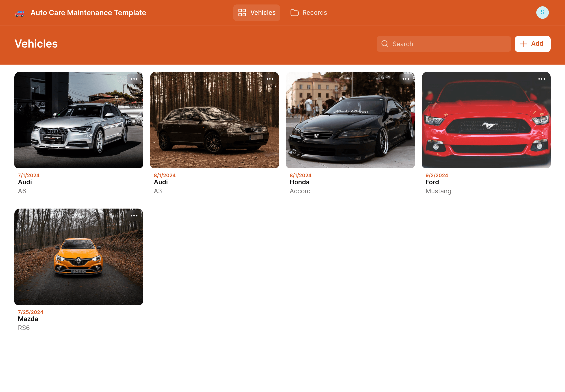Viewport: 565px width, 392px height.
Task: Open options menu on Mazda RS6 card
Action: [134, 216]
